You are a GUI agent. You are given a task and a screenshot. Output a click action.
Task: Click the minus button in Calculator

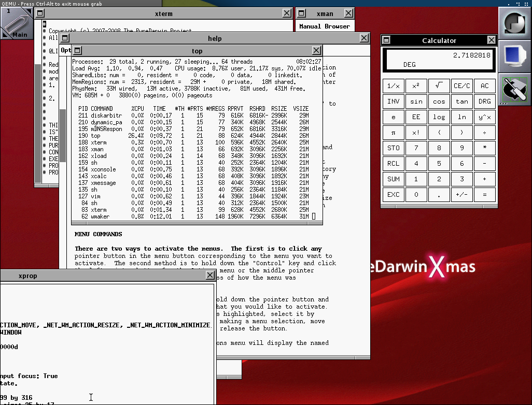pos(484,164)
